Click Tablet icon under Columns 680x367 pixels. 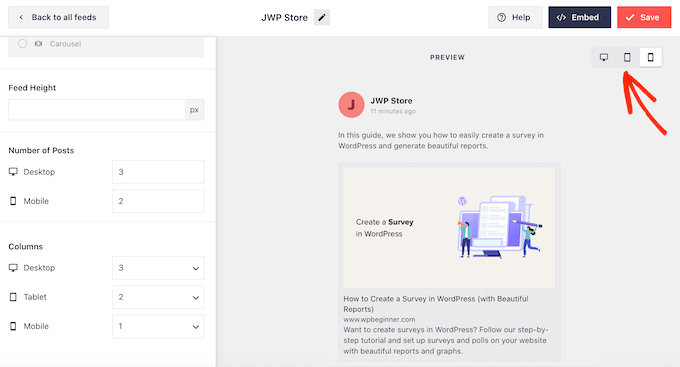point(13,297)
